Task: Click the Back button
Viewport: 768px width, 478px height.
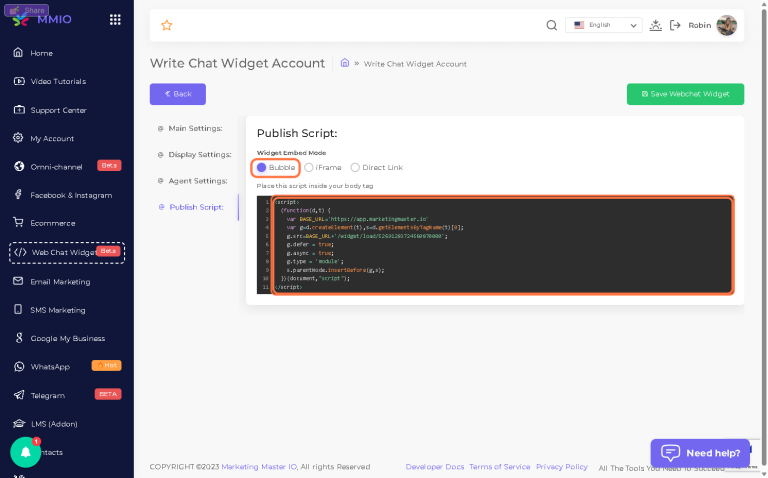Action: (x=178, y=94)
